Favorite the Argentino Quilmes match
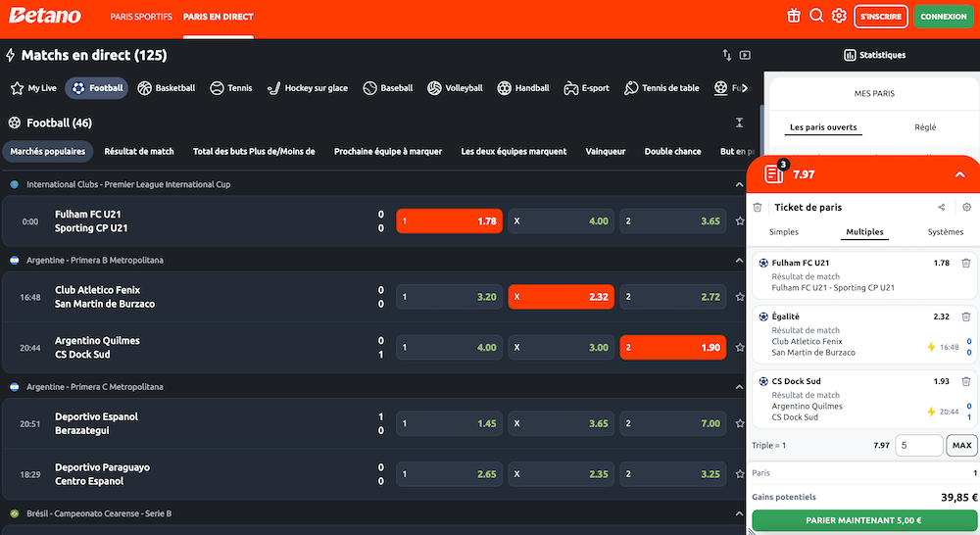The width and height of the screenshot is (980, 535). point(740,348)
